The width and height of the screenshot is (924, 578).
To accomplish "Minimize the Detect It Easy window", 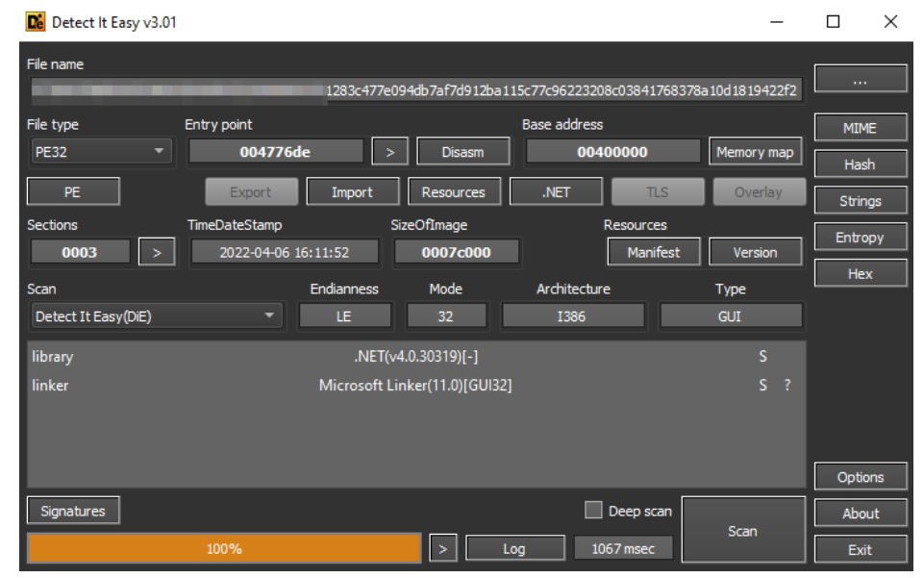I will click(777, 22).
